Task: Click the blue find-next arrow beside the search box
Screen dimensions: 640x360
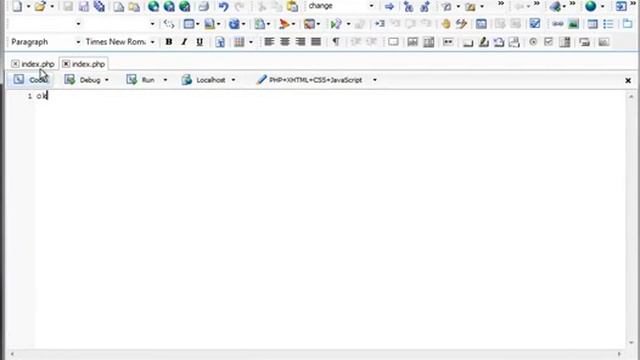Action: [x=389, y=6]
